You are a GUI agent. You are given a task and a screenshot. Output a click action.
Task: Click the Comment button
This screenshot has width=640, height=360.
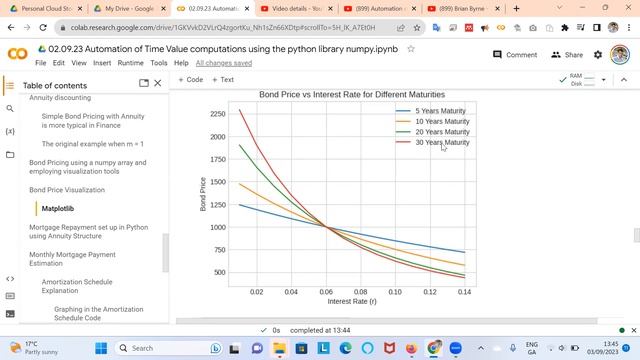click(515, 55)
